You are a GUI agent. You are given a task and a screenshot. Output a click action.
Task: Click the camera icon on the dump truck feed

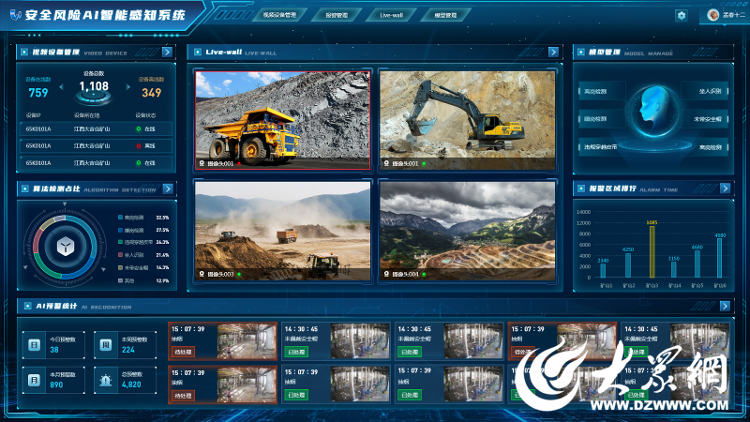click(202, 164)
